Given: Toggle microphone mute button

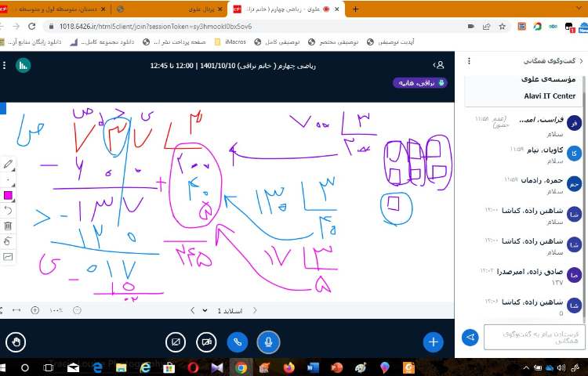Looking at the screenshot, I should 268,342.
